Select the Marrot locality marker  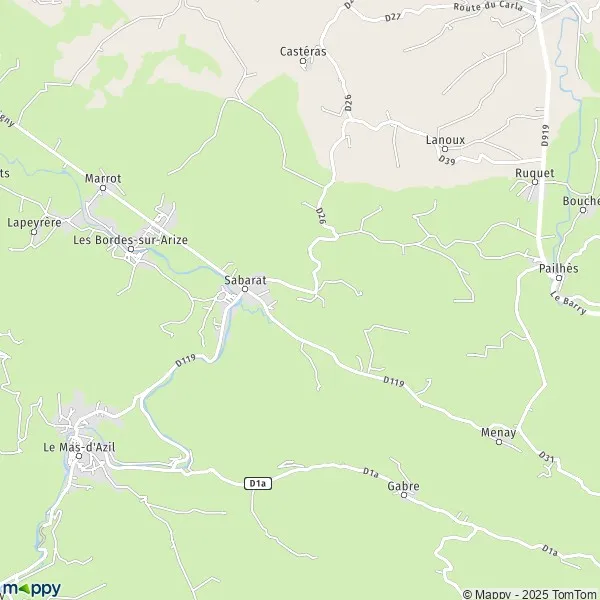[103, 188]
